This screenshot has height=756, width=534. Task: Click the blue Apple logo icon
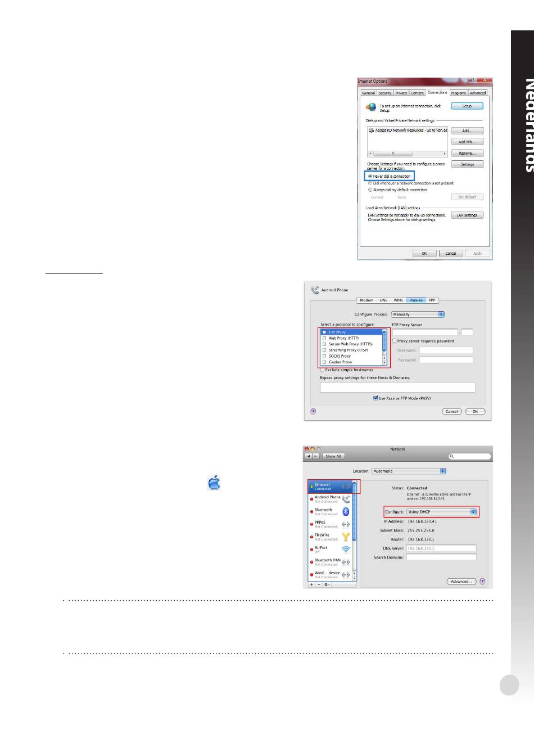[214, 483]
